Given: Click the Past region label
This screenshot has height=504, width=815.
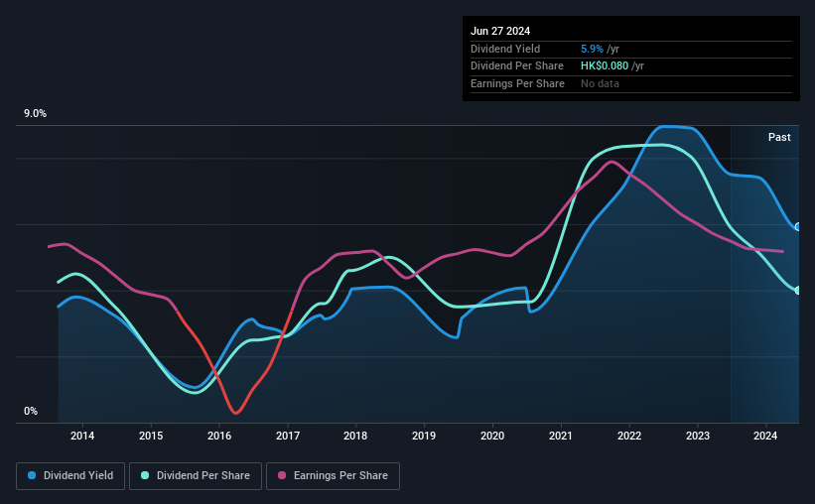Looking at the screenshot, I should coord(779,137).
